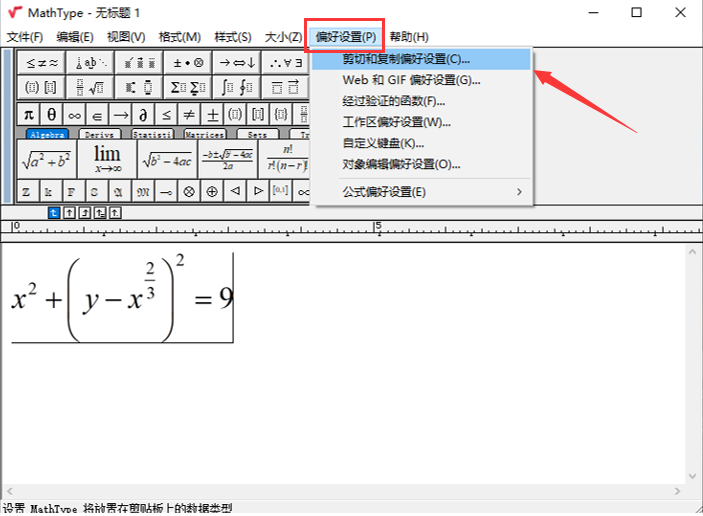Open the subscript and superscript templates palette

139,87
